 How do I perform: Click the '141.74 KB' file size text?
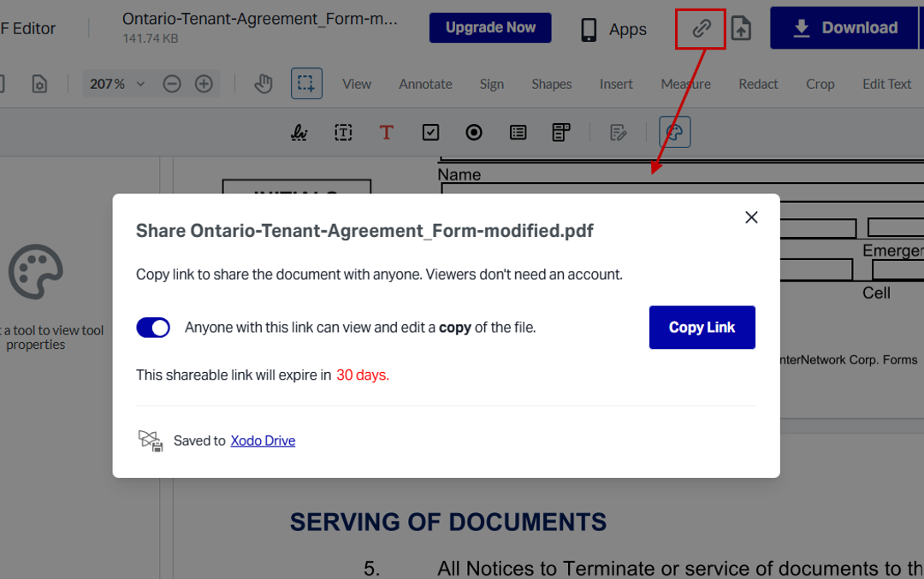[151, 38]
